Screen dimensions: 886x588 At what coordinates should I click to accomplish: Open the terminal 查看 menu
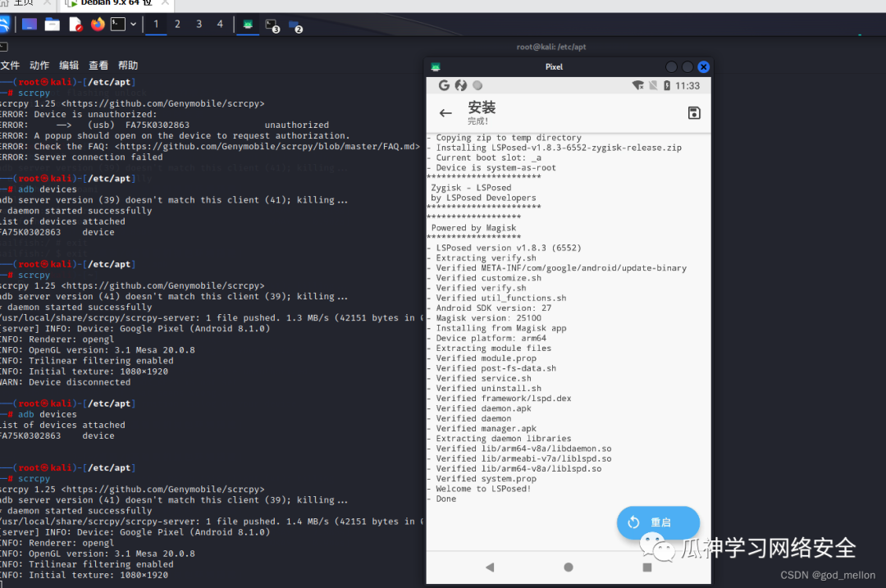pyautogui.click(x=98, y=66)
